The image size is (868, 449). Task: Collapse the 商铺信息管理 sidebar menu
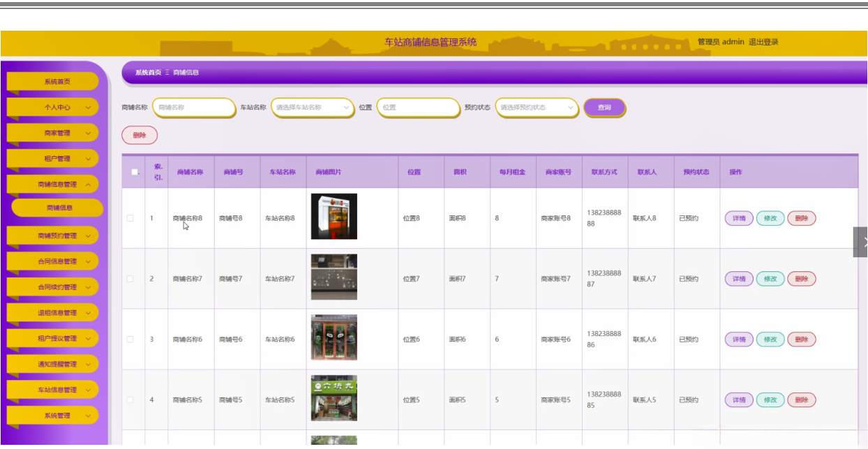click(x=53, y=184)
